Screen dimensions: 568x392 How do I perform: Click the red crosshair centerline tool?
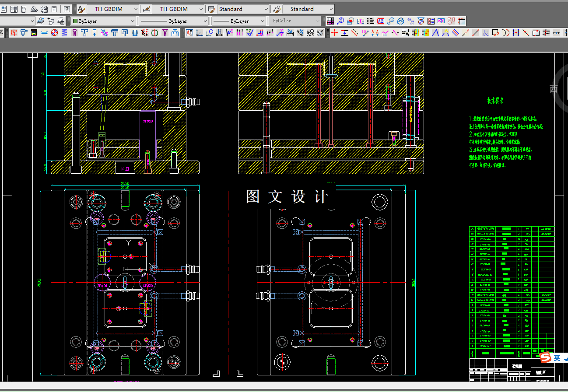click(x=335, y=33)
